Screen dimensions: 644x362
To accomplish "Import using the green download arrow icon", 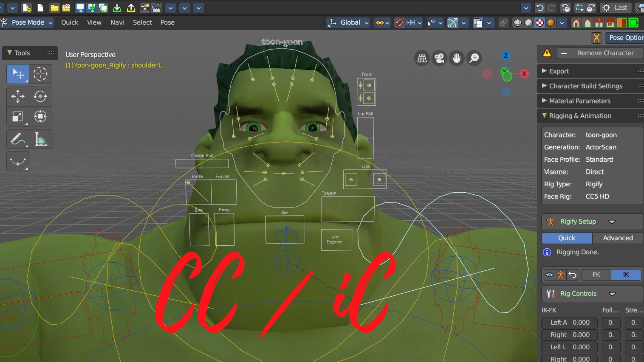I will click(x=117, y=8).
